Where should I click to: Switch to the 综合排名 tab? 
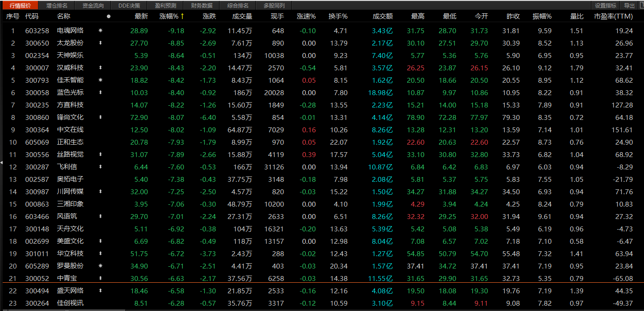pos(238,6)
